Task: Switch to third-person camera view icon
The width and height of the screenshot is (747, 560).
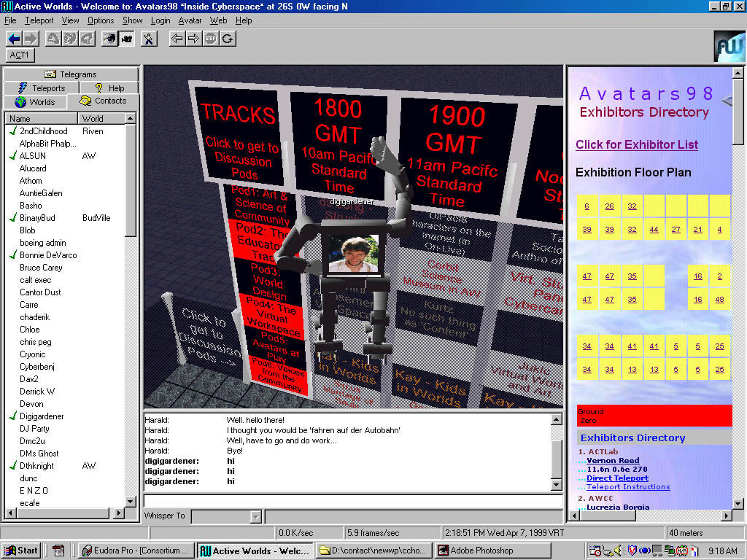Action: (x=127, y=39)
